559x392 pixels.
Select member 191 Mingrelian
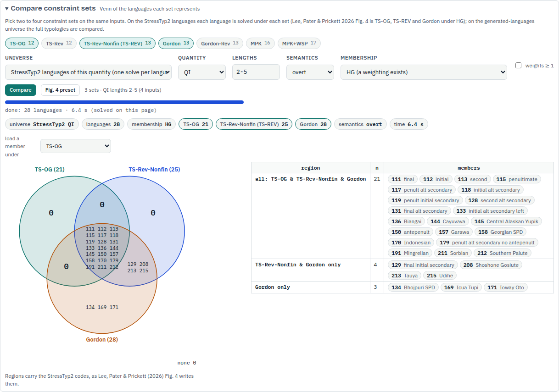410,253
